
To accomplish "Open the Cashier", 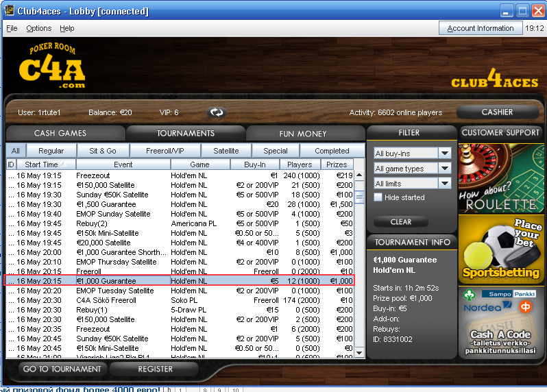I will pyautogui.click(x=497, y=112).
